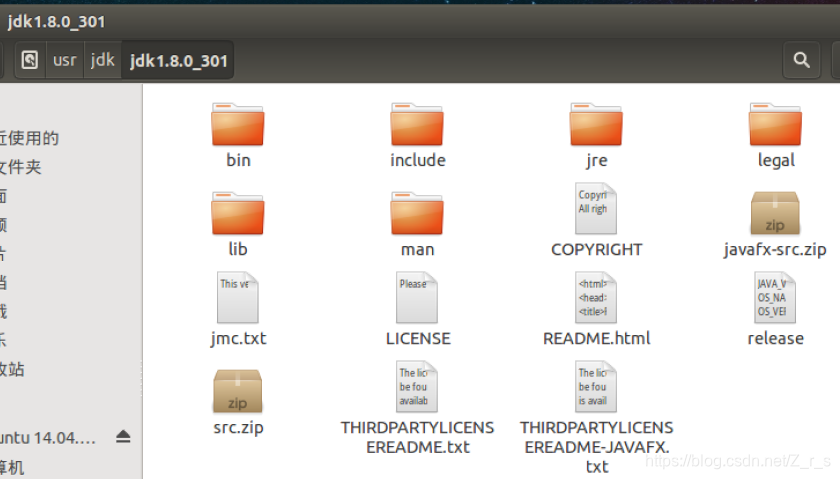Click the include folder name label
Screen dimensions: 840x479
pos(418,160)
